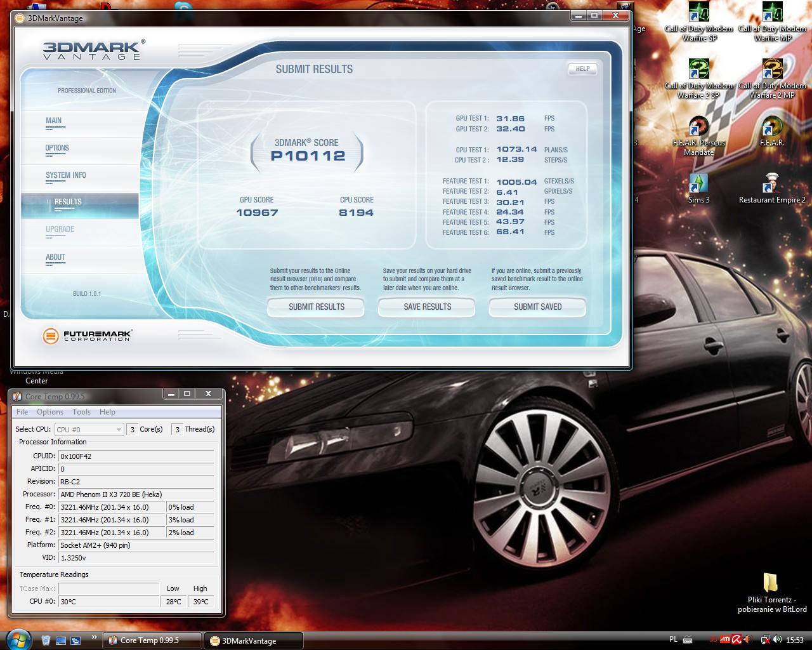
Task: Click the Freq. #0 value field
Action: (x=111, y=507)
